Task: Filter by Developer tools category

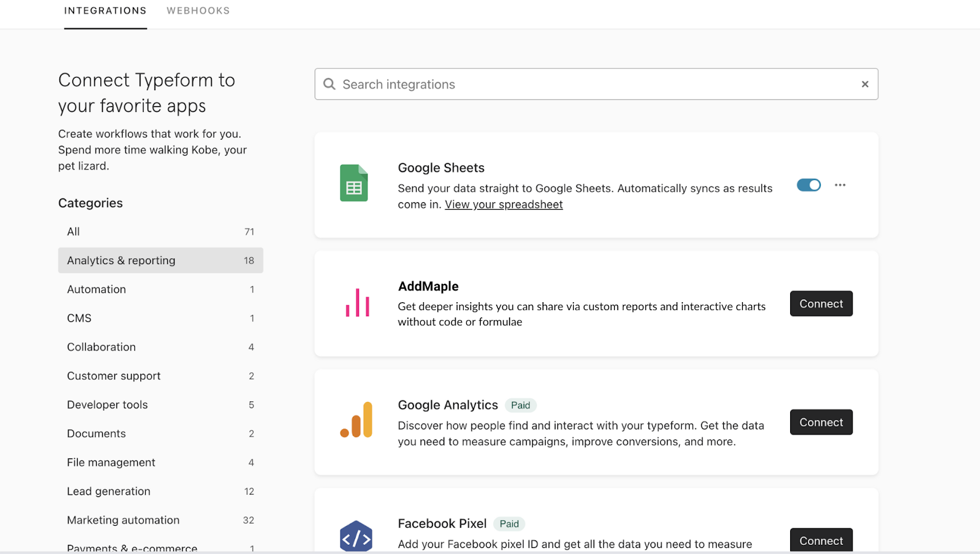Action: 160,404
